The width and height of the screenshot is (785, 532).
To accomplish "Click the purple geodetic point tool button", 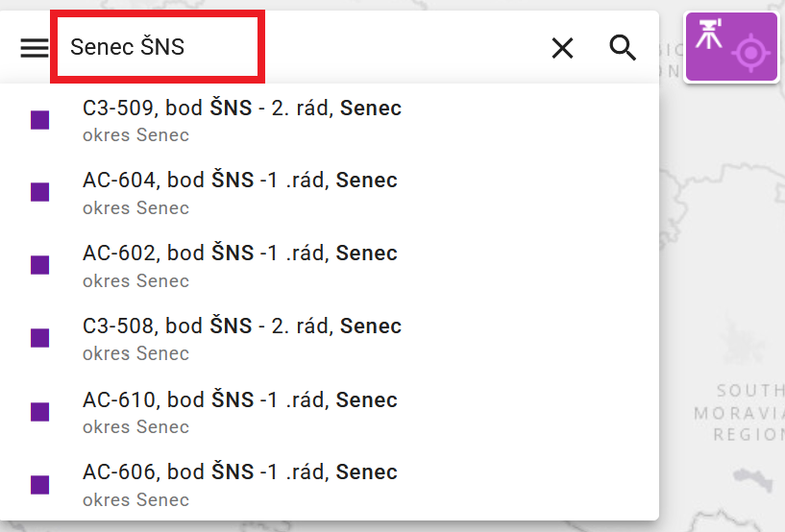I will pyautogui.click(x=730, y=47).
